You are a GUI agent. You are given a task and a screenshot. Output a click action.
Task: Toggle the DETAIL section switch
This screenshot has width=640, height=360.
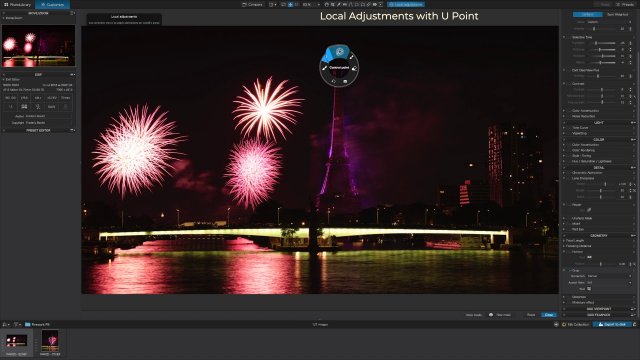(x=633, y=167)
